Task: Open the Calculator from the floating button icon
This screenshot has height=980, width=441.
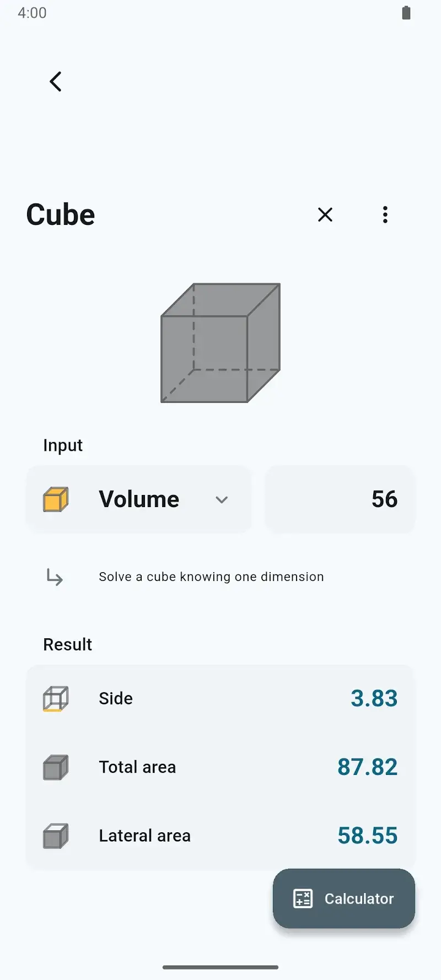Action: 302,898
